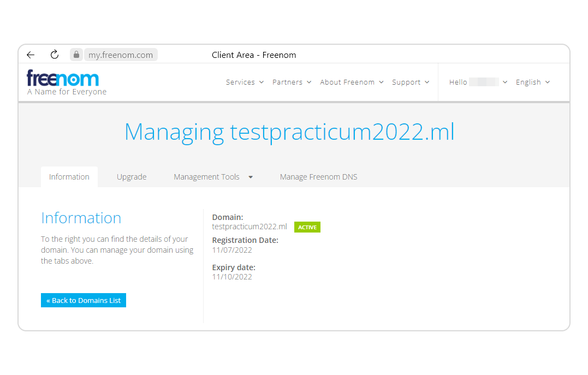Screen dimensions: 588x375
Task: Open the Partners dropdown menu
Action: pos(292,82)
